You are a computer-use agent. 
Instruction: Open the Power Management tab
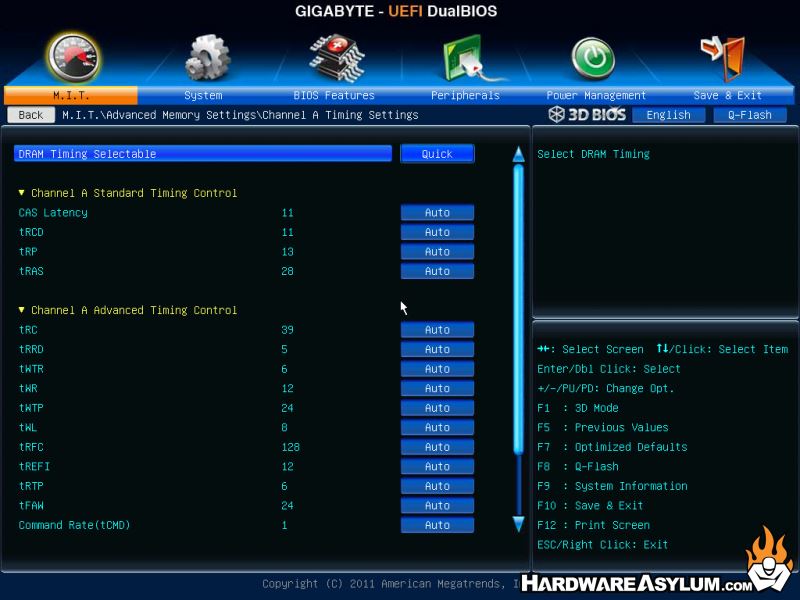596,95
